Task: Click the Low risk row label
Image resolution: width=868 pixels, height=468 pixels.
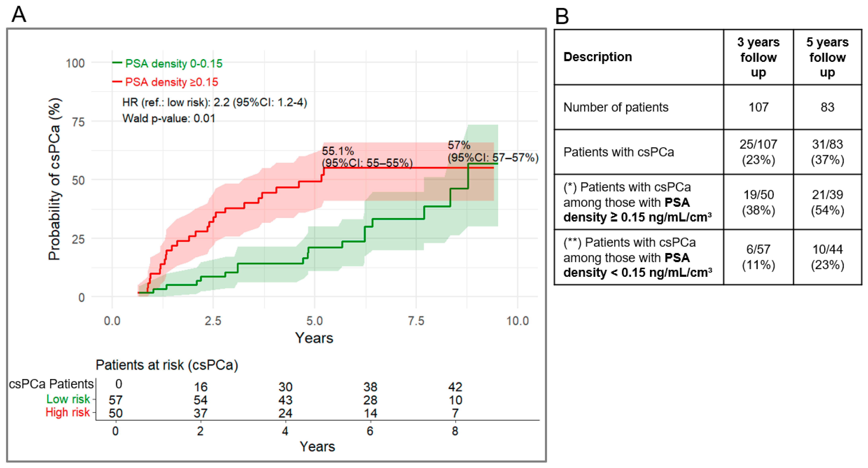Action: (x=68, y=399)
